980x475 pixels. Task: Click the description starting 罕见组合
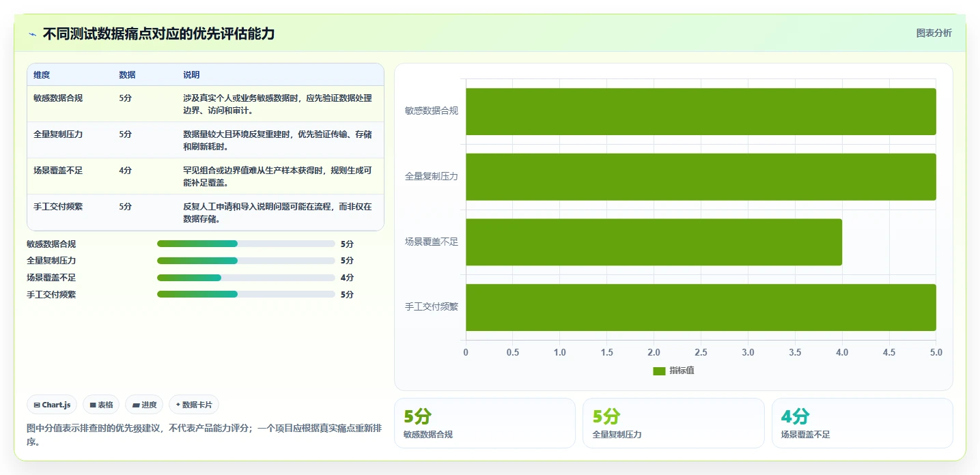coord(278,177)
